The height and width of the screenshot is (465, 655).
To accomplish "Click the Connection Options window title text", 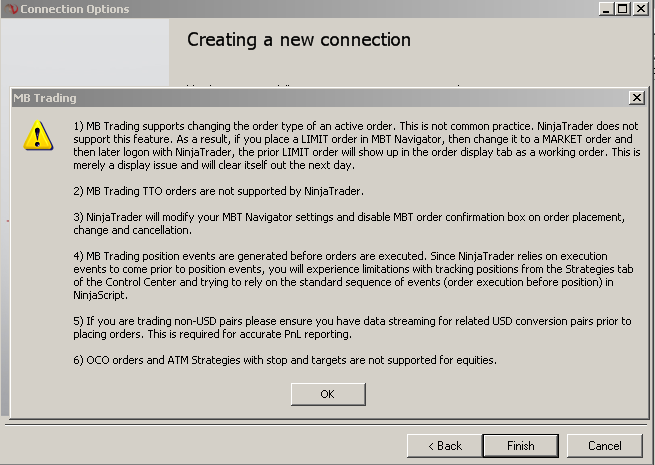I will point(75,9).
